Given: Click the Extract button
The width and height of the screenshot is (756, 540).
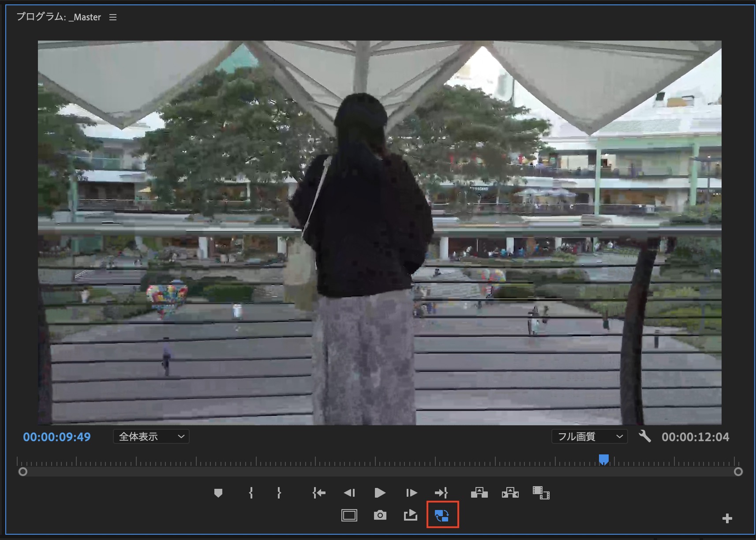Looking at the screenshot, I should [510, 492].
